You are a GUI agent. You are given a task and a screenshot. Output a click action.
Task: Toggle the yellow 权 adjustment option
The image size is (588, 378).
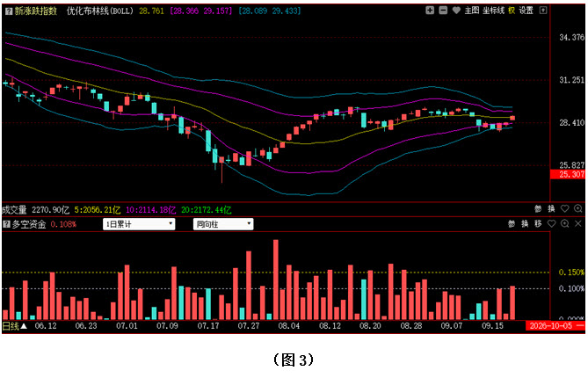pos(512,11)
